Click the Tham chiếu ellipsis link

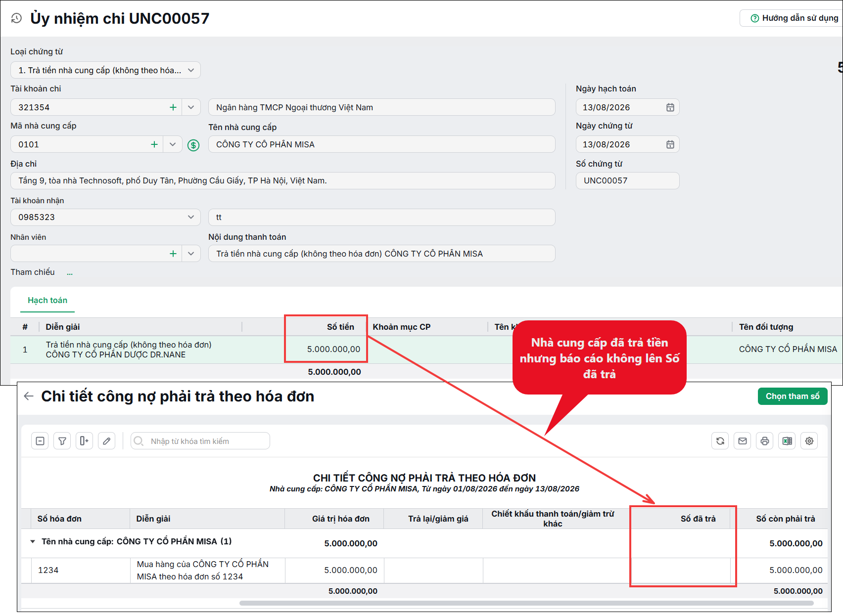70,272
